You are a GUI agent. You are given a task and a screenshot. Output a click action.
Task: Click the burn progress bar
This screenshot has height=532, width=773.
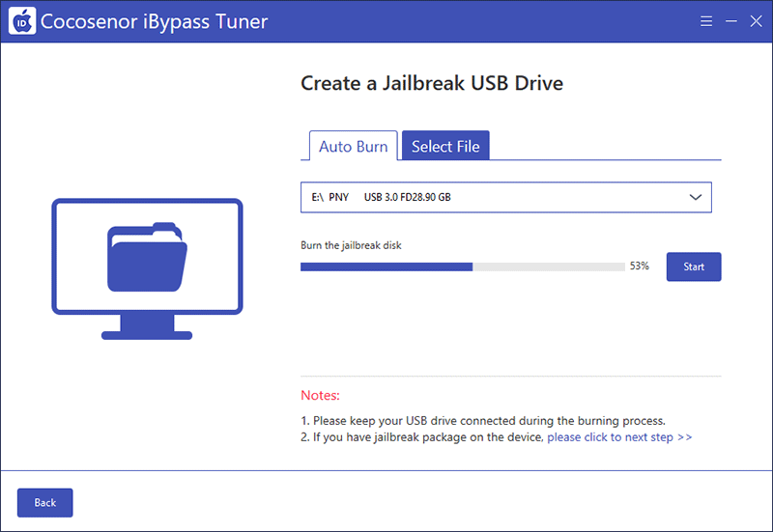(x=463, y=266)
